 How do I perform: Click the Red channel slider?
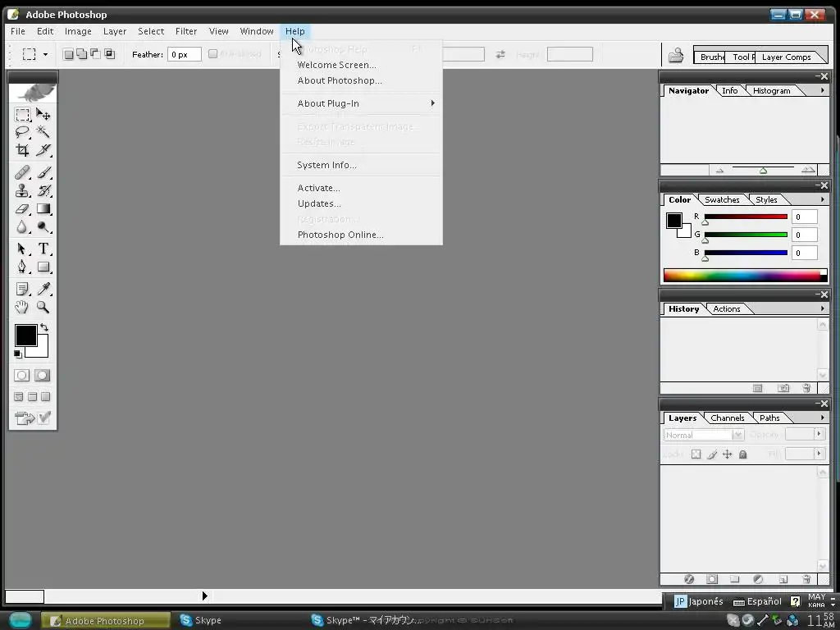[x=746, y=217]
